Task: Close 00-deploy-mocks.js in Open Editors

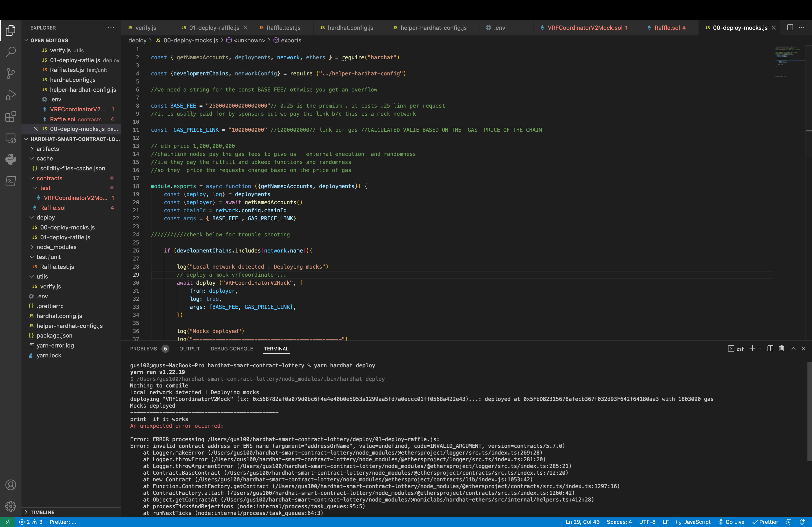Action: 35,129
